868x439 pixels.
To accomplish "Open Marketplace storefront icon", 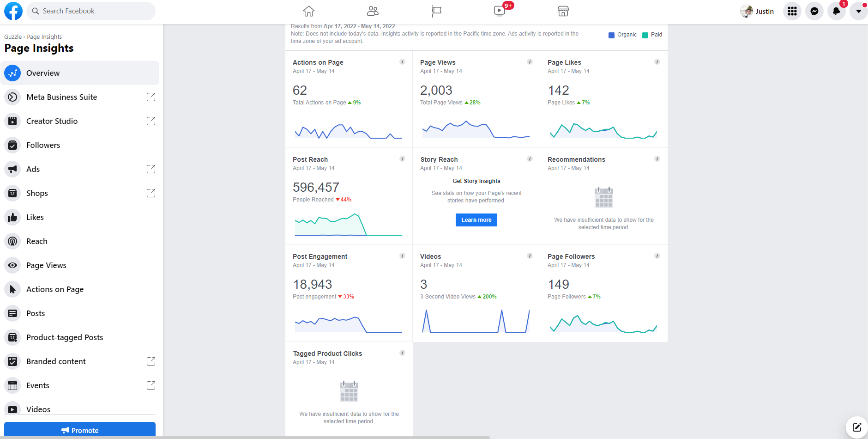I will coord(563,11).
